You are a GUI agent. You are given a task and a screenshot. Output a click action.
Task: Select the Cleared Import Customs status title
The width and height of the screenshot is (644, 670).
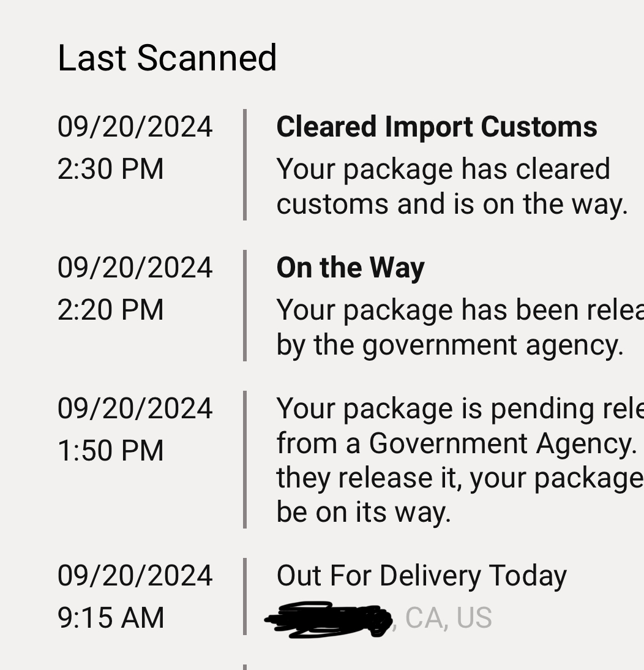coord(436,127)
